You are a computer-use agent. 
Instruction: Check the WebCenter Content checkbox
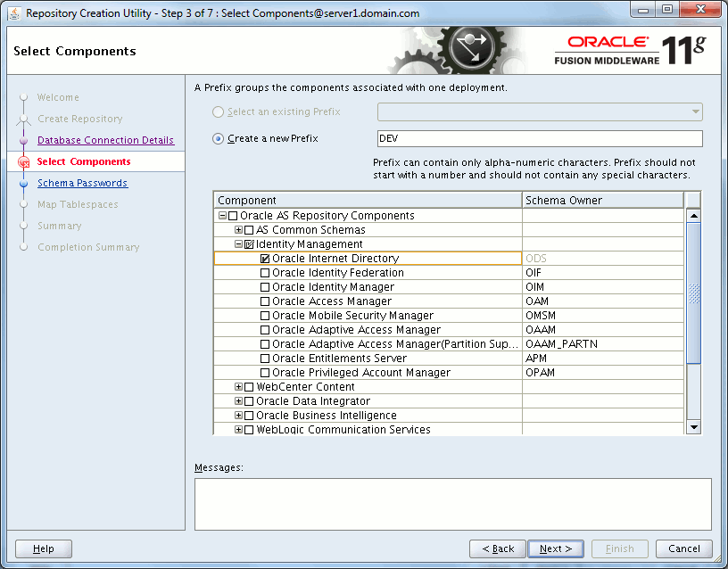pos(249,387)
